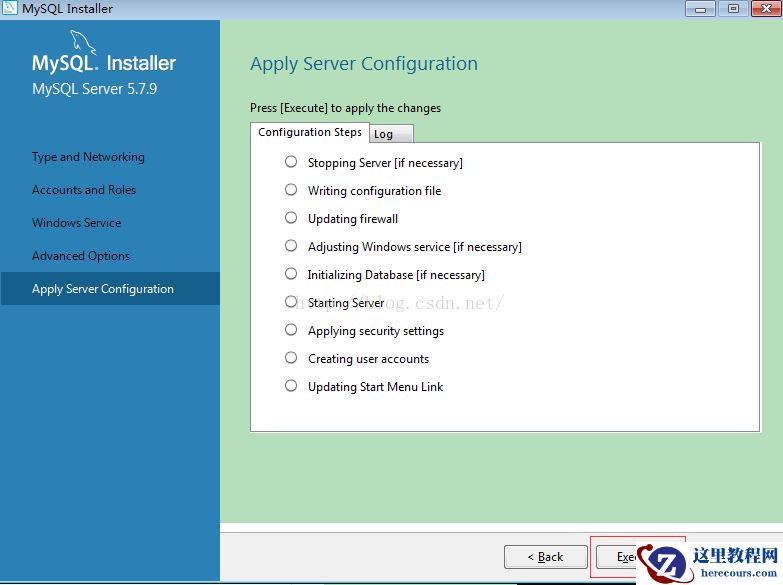Select Windows Service in the sidebar
This screenshot has width=783, height=585.
click(76, 223)
